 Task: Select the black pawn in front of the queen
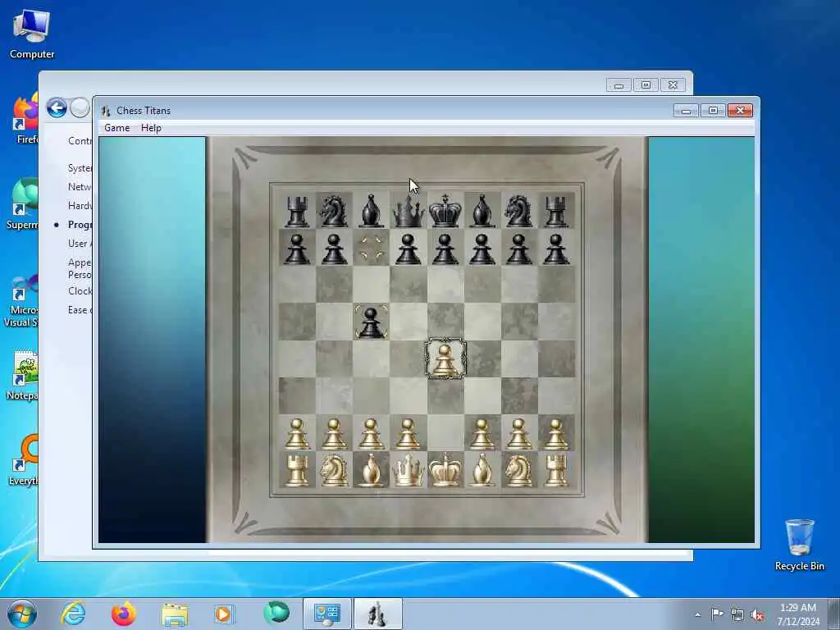(409, 249)
